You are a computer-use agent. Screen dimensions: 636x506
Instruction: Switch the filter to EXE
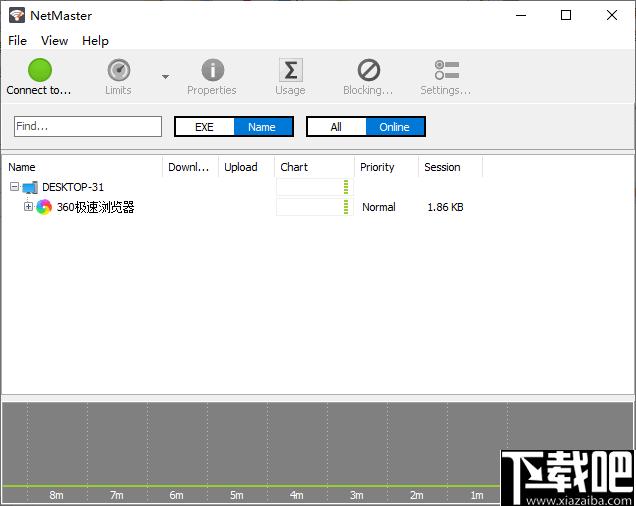[x=204, y=127]
